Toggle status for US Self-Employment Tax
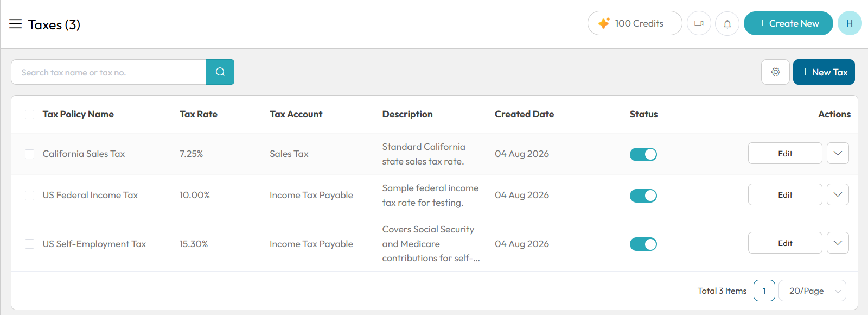 [643, 244]
